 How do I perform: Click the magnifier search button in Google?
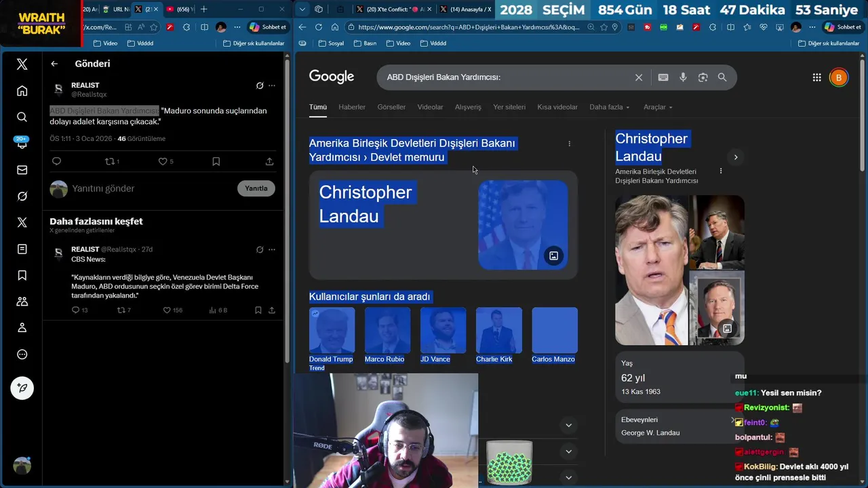(722, 77)
